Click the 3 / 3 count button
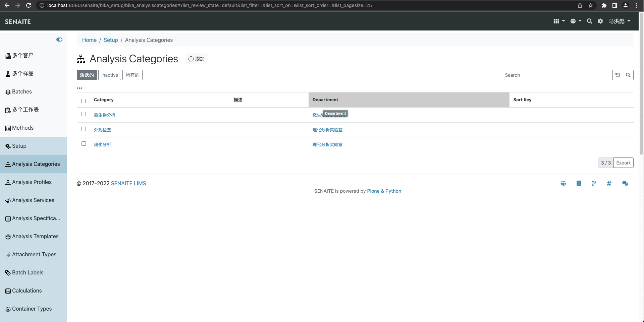Viewport: 644px width, 322px height. [606, 163]
